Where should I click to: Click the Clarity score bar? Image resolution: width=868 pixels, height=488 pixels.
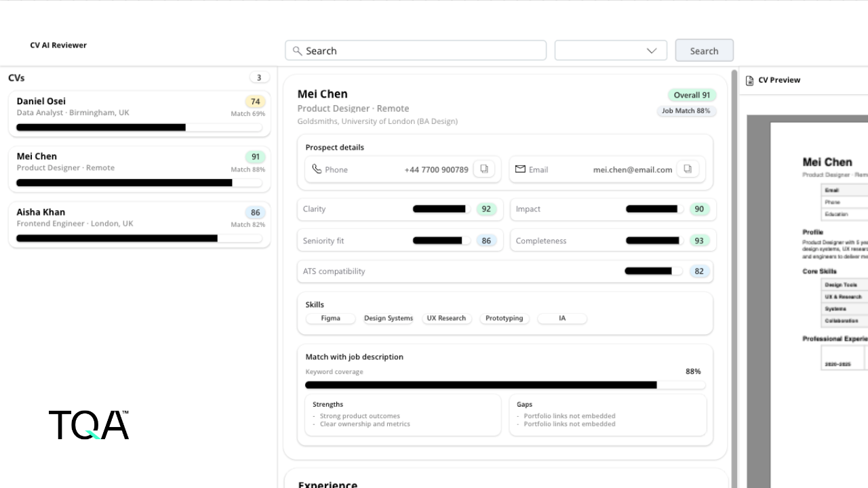pos(441,209)
